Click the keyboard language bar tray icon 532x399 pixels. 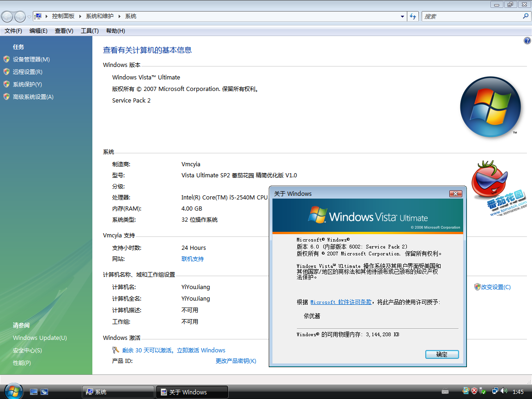point(445,392)
